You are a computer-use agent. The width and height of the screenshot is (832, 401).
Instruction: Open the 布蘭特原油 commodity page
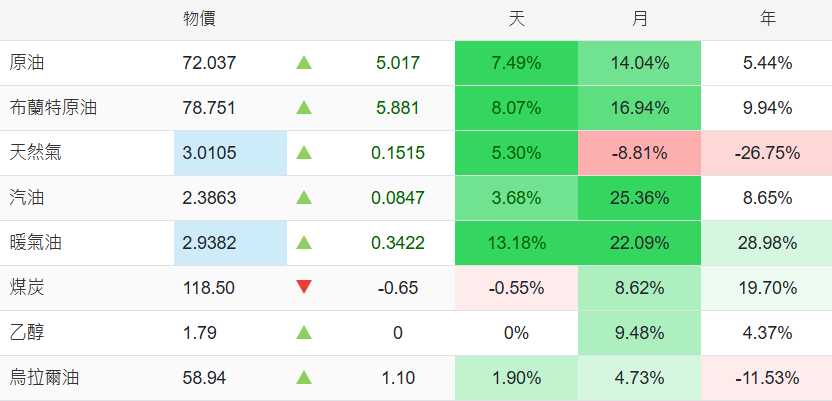pos(53,108)
